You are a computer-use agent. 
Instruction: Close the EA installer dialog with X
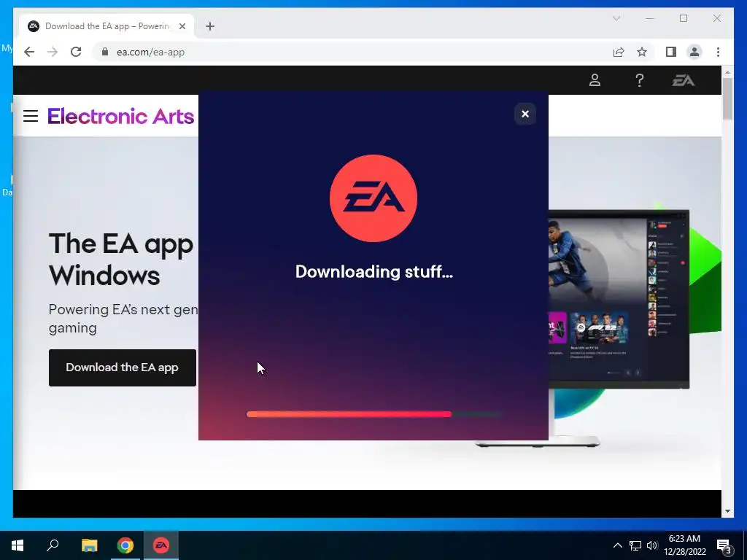pyautogui.click(x=525, y=114)
